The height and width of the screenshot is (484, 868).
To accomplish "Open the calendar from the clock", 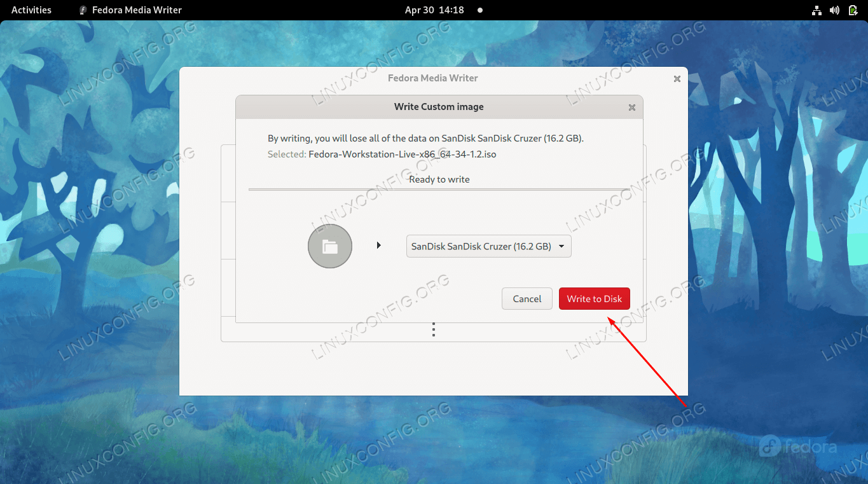I will point(434,10).
